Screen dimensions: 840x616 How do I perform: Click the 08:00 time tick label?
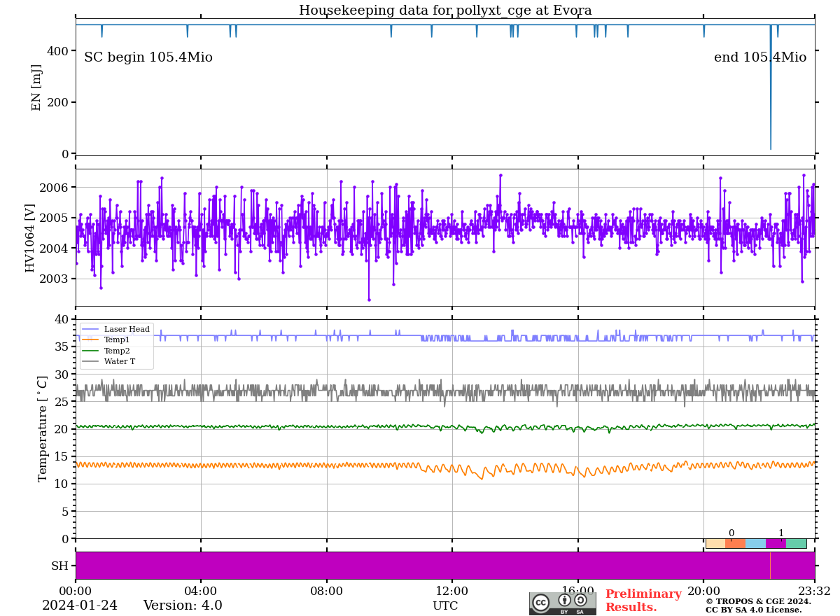pyautogui.click(x=327, y=591)
